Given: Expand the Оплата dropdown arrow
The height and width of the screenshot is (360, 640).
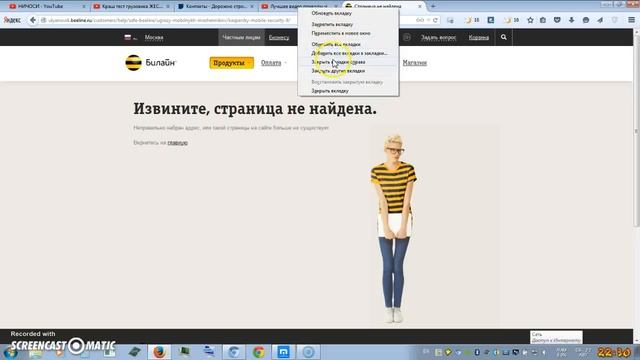Looking at the screenshot, I should 285,63.
